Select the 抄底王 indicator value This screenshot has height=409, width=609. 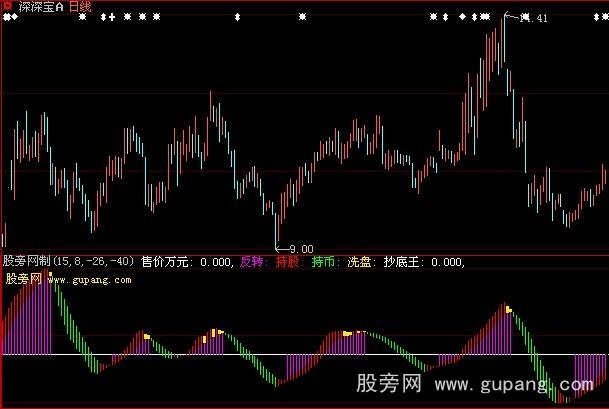pyautogui.click(x=424, y=262)
